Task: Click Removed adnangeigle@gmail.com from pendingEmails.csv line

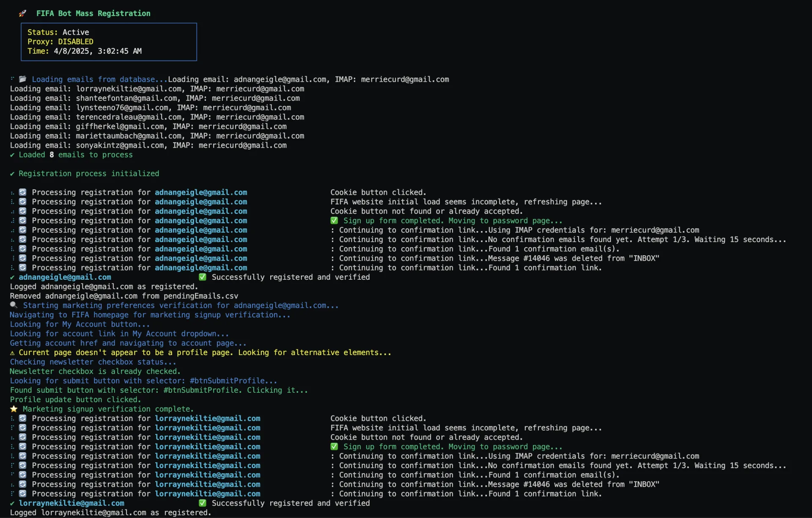Action: coord(124,296)
